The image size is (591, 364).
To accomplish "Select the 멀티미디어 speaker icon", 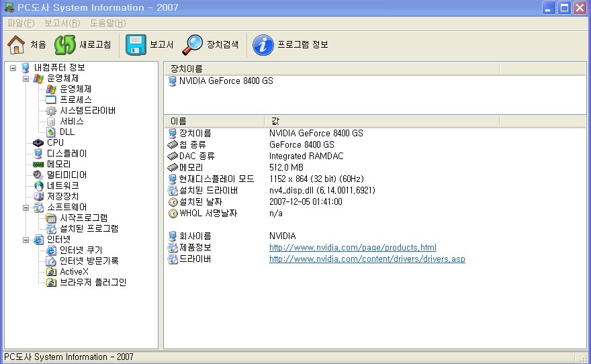I will (x=38, y=175).
